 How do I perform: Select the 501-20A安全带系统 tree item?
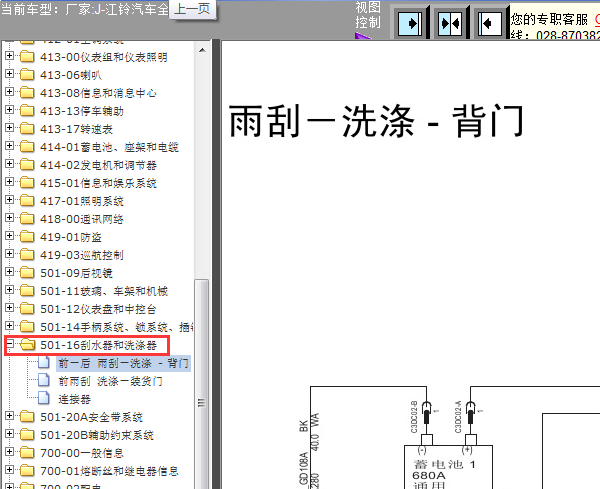pos(91,417)
